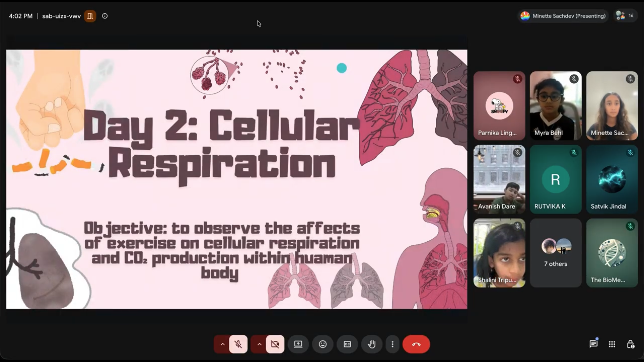The width and height of the screenshot is (644, 362).
Task: Unmute the microphone button
Action: [x=238, y=344]
